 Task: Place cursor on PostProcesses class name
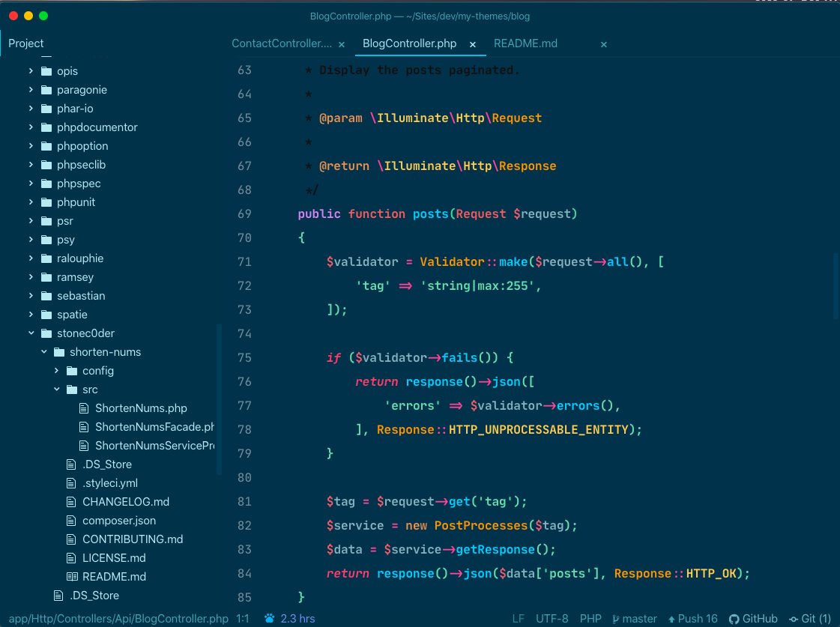[480, 526]
